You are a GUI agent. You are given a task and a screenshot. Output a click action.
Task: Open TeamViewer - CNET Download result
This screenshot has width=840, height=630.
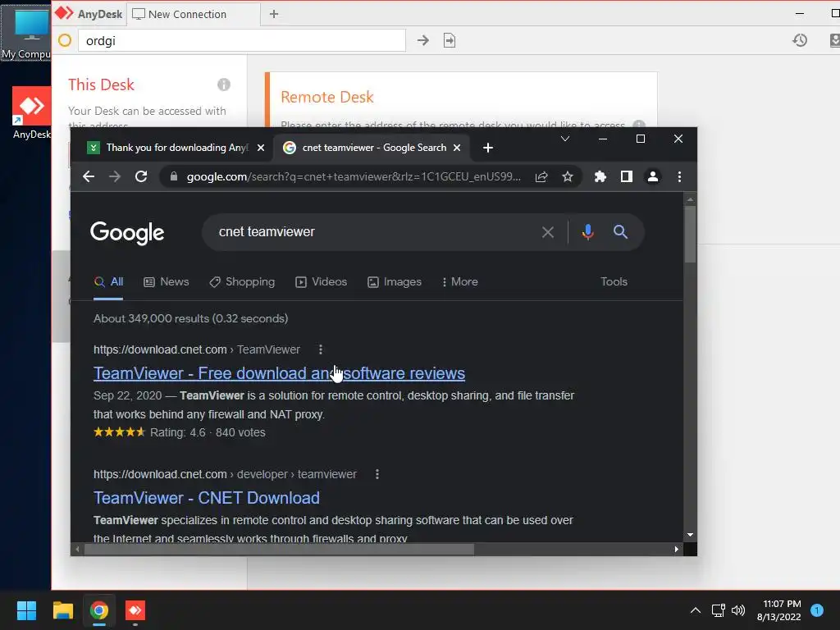pos(206,498)
